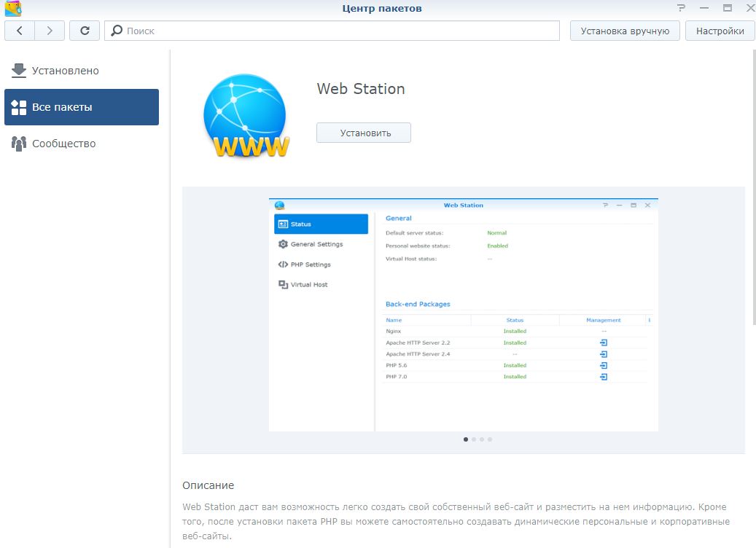
Task: Select the Web Station WWW globe icon
Action: tap(245, 115)
